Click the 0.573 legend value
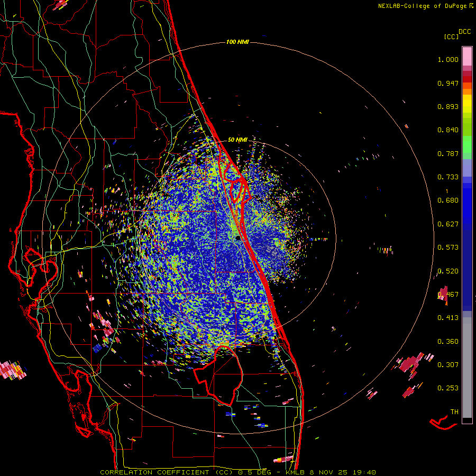This screenshot has height=476, width=476. [448, 248]
